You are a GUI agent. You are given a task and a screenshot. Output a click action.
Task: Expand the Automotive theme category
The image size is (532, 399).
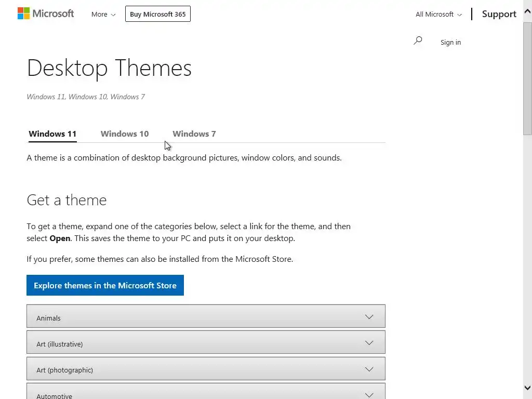click(x=55, y=395)
